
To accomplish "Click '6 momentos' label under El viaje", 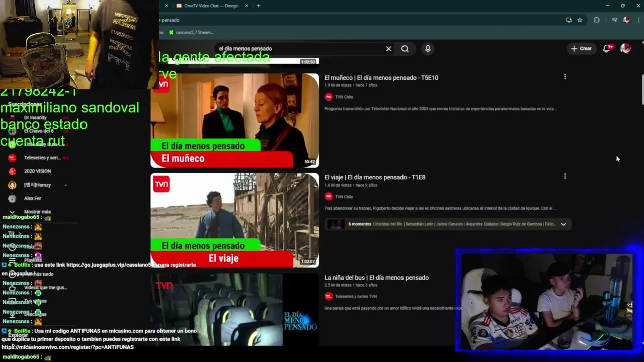I will (x=360, y=224).
